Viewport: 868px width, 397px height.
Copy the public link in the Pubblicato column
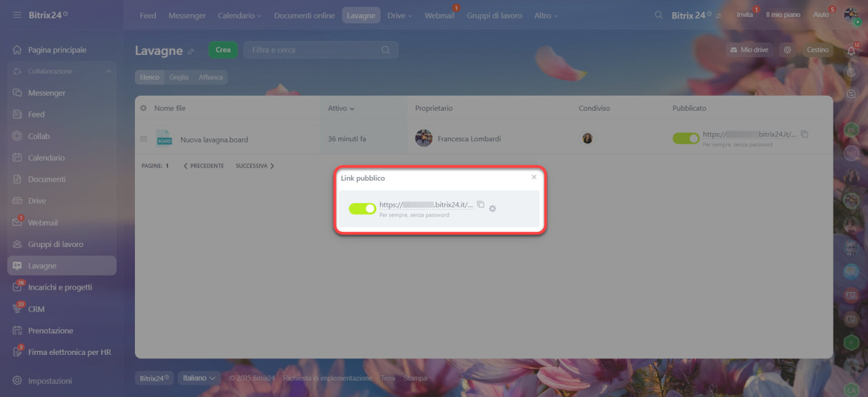pyautogui.click(x=805, y=134)
